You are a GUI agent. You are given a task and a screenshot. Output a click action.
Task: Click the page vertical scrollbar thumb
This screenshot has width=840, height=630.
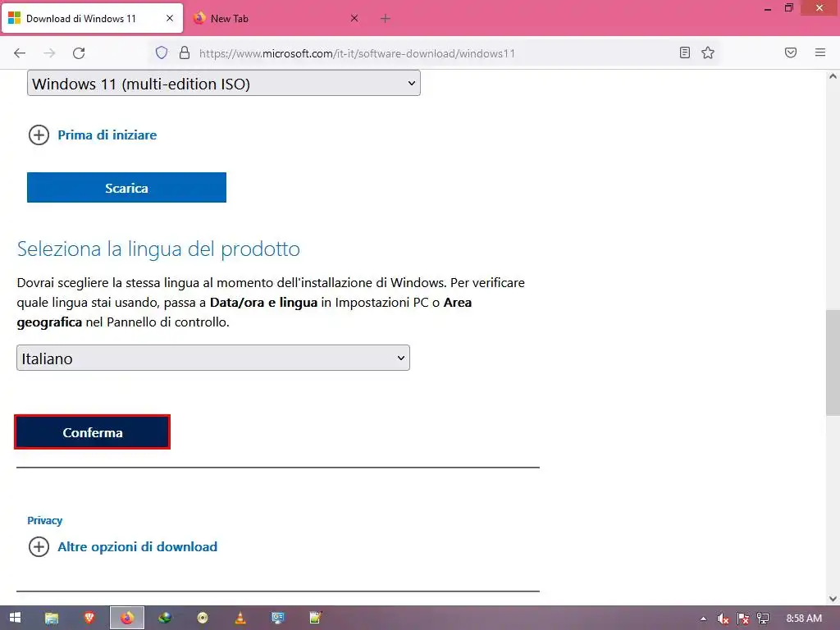pos(833,363)
